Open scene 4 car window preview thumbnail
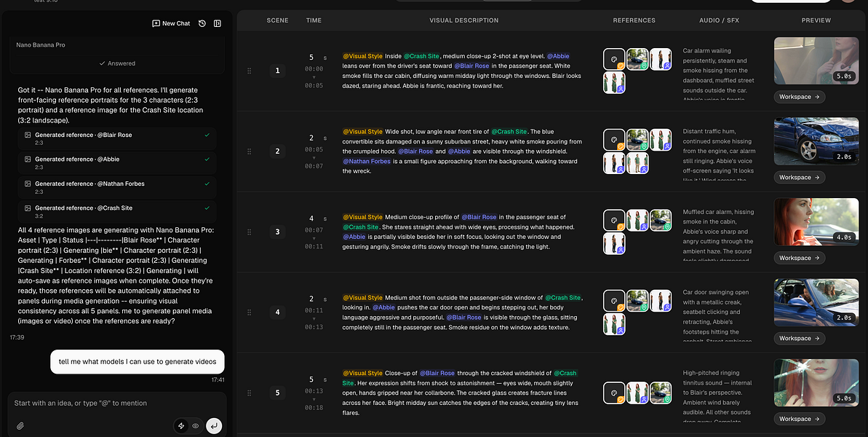Image resolution: width=868 pixels, height=437 pixels. pyautogui.click(x=816, y=302)
